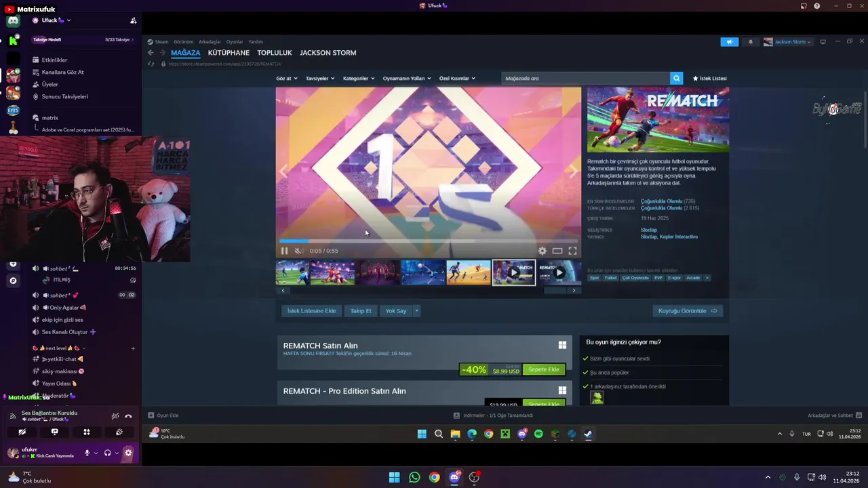The height and width of the screenshot is (488, 868).
Task: Open WhatsApp from the outer taskbar
Action: click(414, 477)
